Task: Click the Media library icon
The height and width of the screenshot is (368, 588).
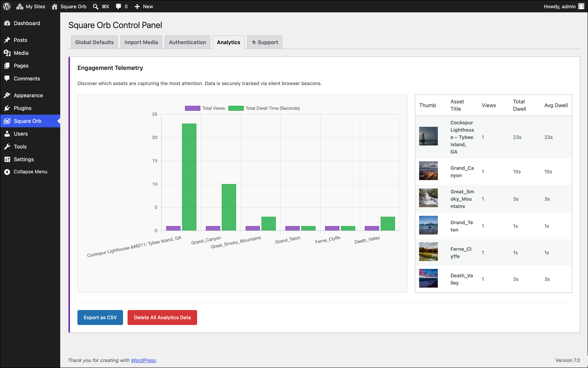Action: 7,53
